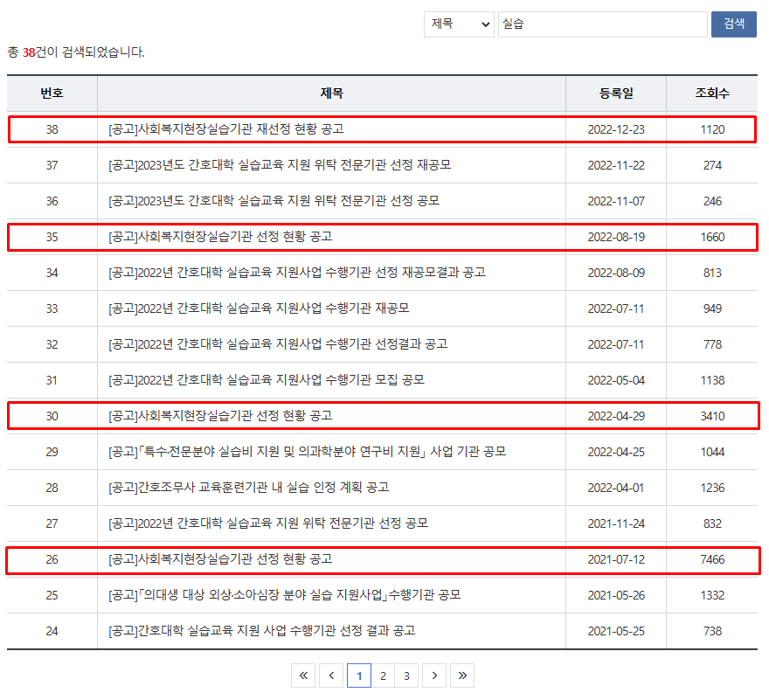Screen dimensions: 769x700
Task: Open post 31 수행기관 모집 공모
Action: [x=267, y=379]
